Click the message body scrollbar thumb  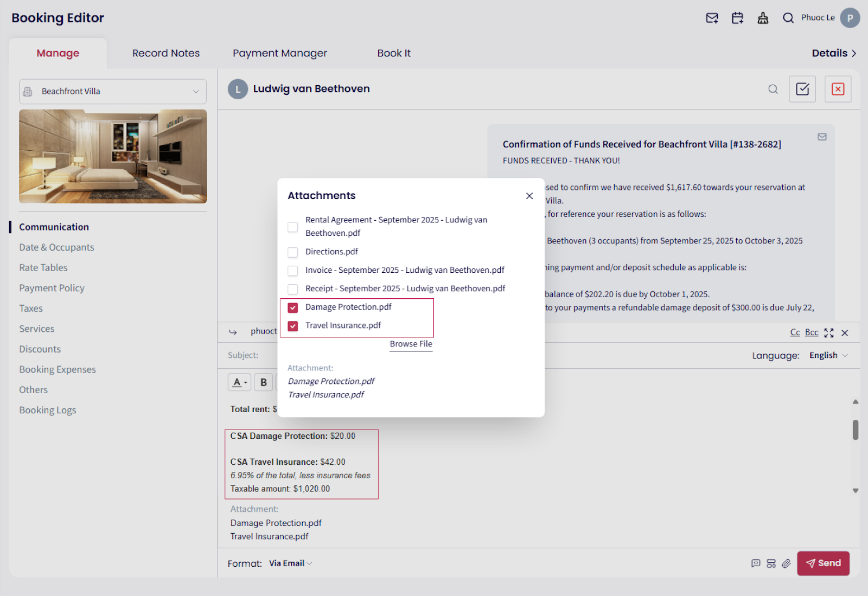click(x=856, y=430)
